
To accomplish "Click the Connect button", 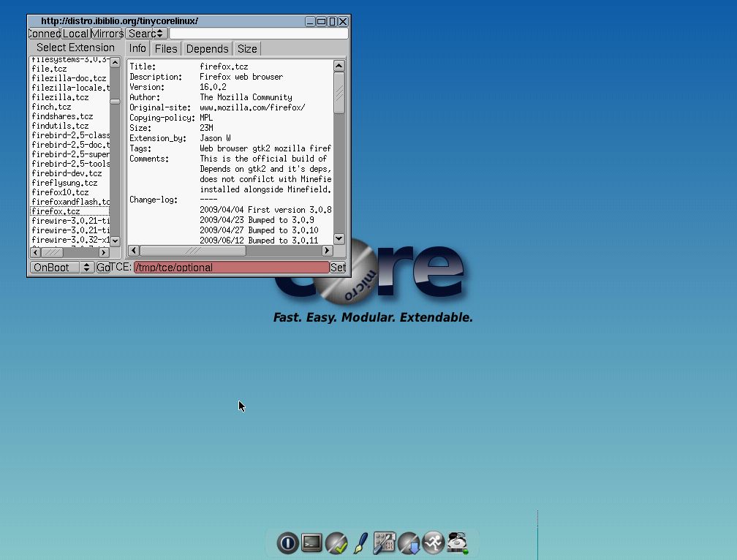I will point(44,34).
